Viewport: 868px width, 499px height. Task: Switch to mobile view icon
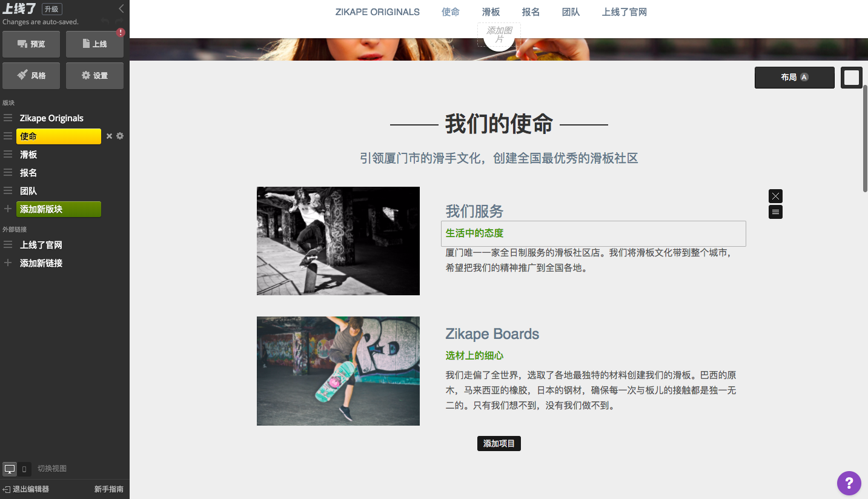[x=24, y=469]
